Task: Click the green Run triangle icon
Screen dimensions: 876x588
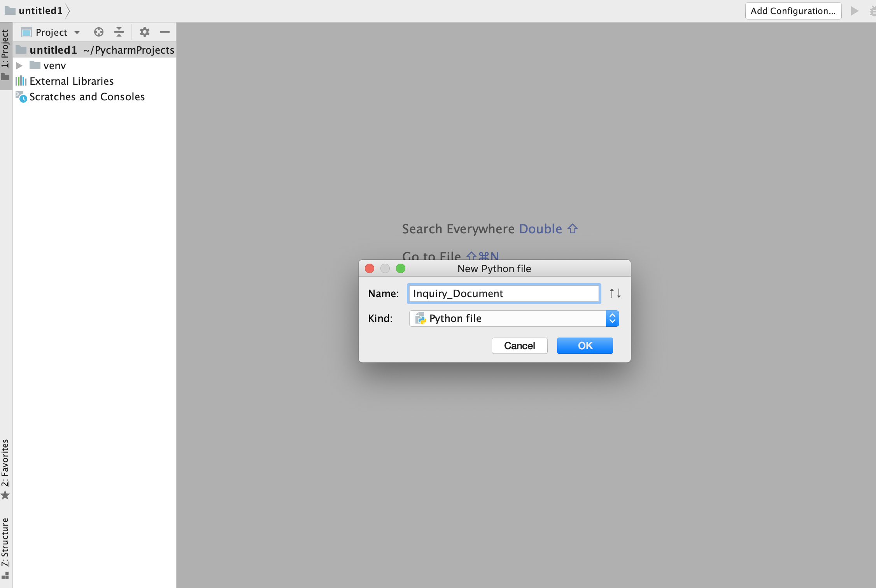Action: [855, 11]
